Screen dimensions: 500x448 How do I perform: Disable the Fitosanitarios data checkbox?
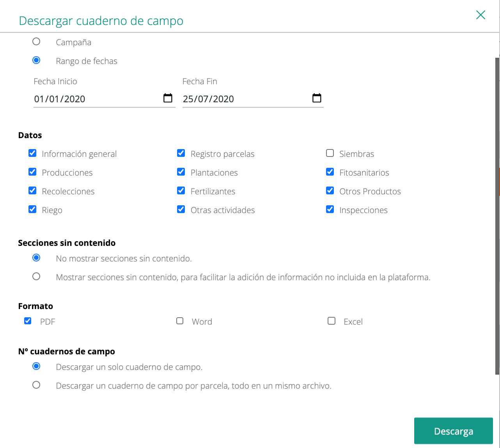(x=330, y=172)
